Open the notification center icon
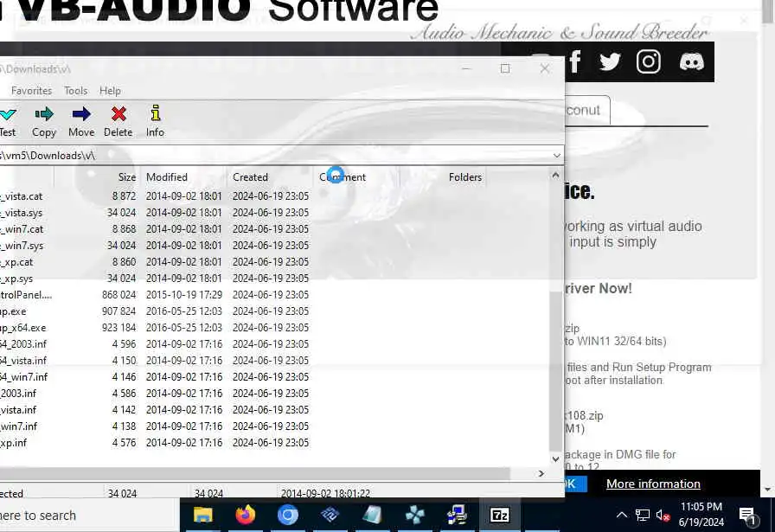Viewport: 775px width, 532px height. click(x=748, y=516)
